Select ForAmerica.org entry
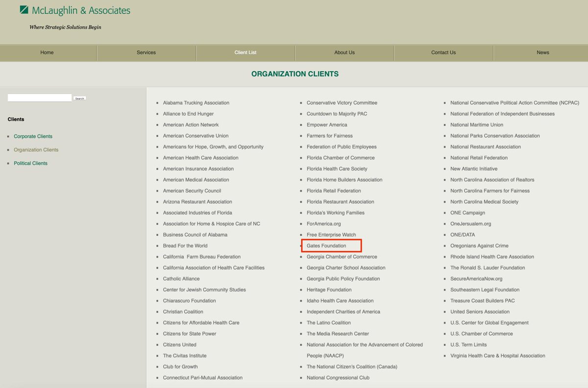This screenshot has width=588, height=388. 324,224
